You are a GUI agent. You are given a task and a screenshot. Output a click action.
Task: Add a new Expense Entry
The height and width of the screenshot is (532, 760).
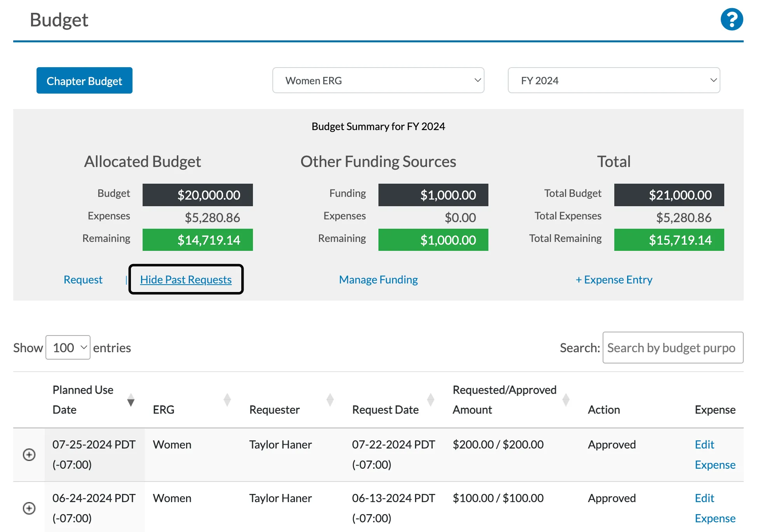pyautogui.click(x=614, y=280)
